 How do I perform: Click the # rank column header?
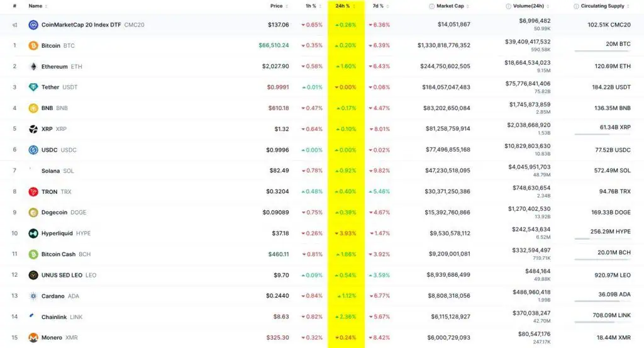pos(14,6)
